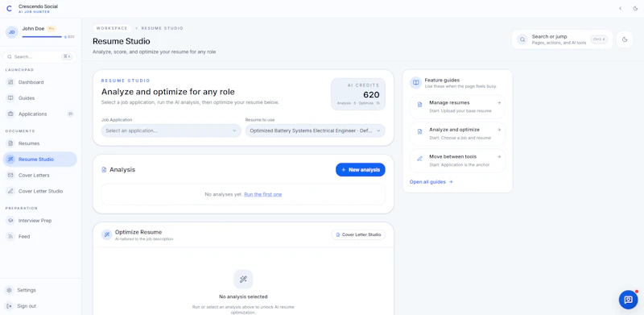The width and height of the screenshot is (644, 315).
Task: Click Sign out in sidebar
Action: point(39,306)
